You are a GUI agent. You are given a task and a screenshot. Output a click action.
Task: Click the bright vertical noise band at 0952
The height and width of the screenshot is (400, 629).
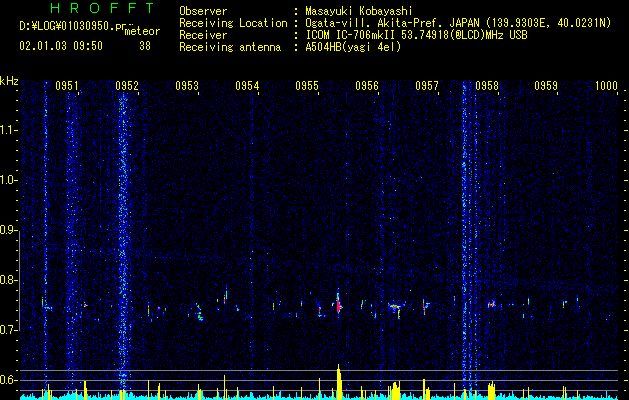click(x=123, y=241)
